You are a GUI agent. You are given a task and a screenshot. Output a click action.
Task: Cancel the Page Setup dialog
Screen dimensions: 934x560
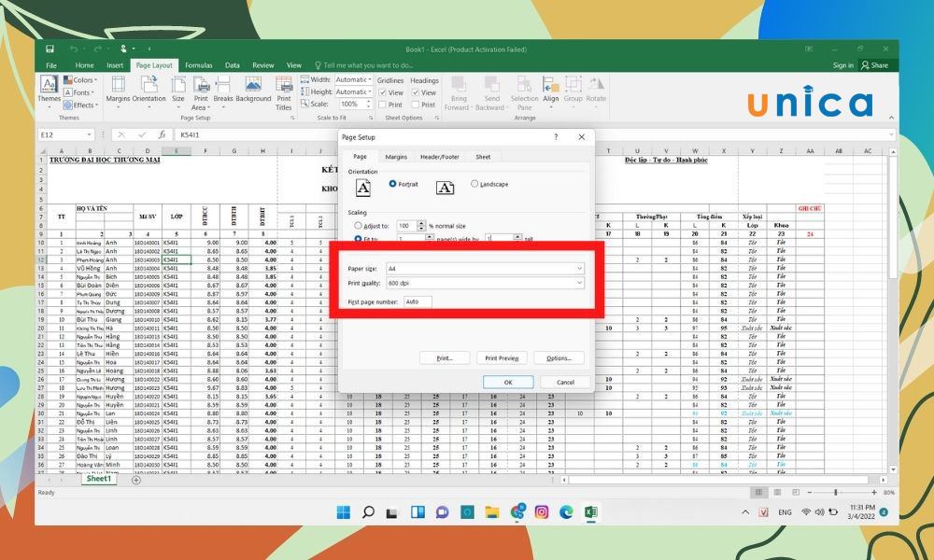click(x=565, y=382)
